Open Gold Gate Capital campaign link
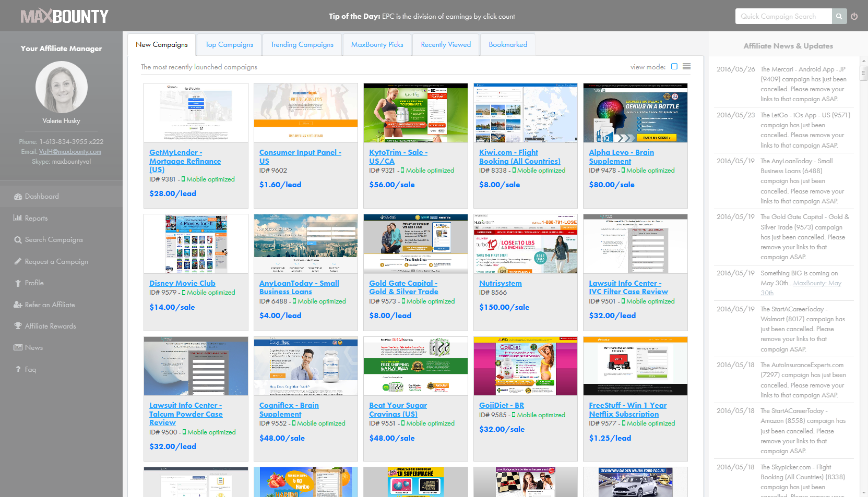The image size is (868, 497). tap(403, 287)
